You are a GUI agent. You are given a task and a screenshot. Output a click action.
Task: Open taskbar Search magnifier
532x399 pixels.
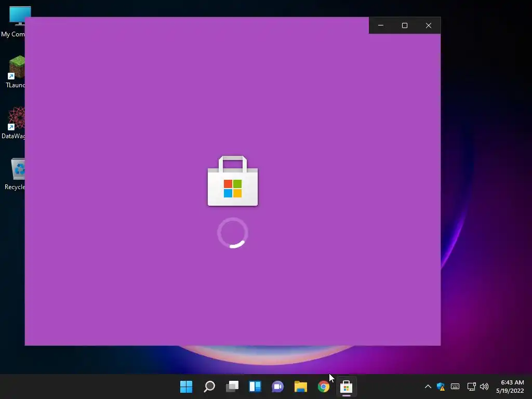click(x=209, y=387)
